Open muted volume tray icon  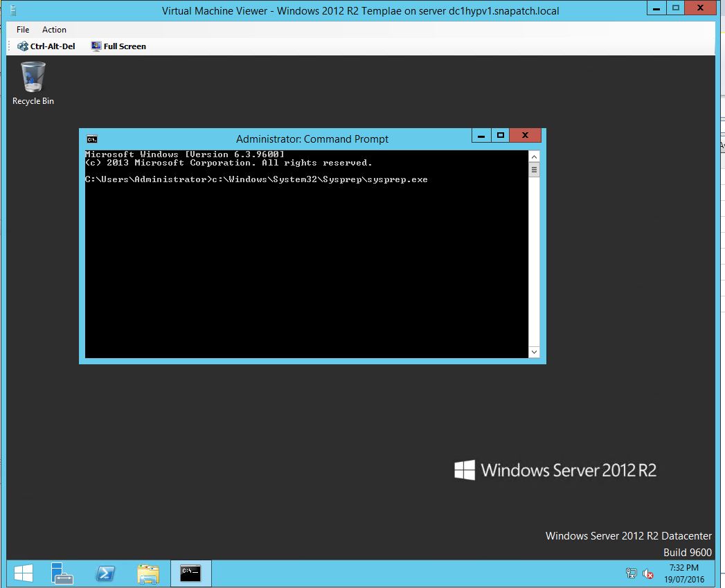point(647,574)
